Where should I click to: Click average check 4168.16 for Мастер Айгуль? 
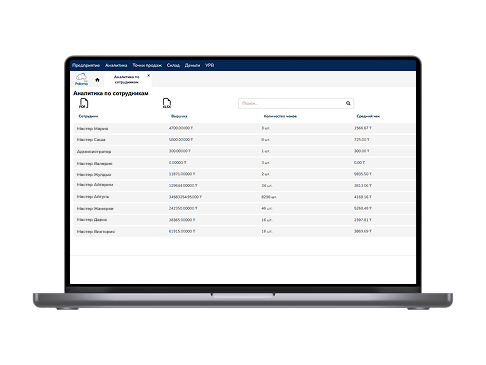363,197
